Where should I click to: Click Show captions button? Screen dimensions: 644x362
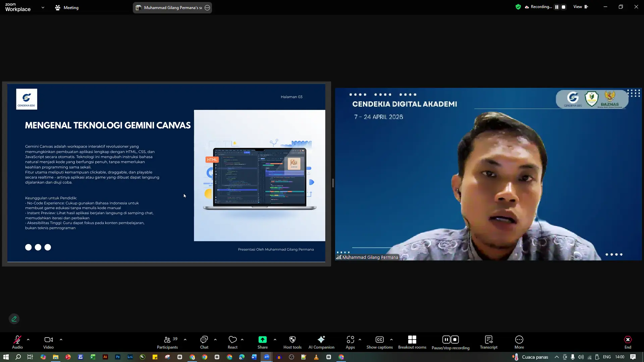point(380,342)
